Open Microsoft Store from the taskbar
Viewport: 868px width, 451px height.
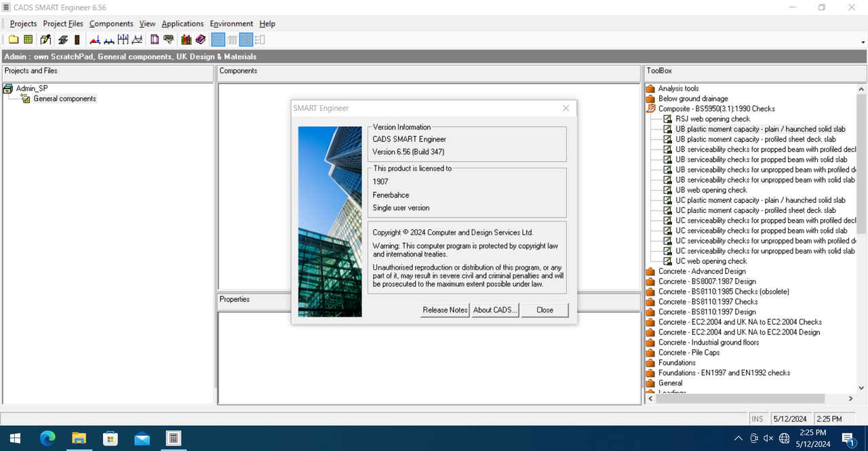click(110, 439)
